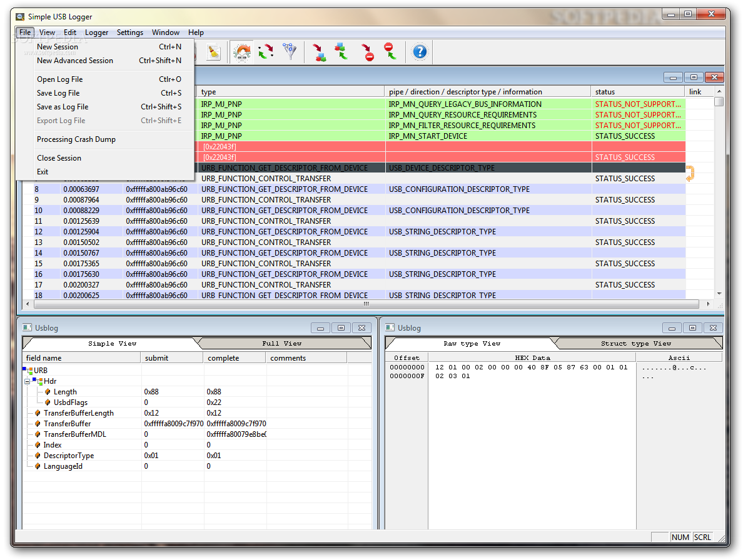The height and width of the screenshot is (560, 743).
Task: Click the NUM status bar indicator
Action: pos(680,537)
